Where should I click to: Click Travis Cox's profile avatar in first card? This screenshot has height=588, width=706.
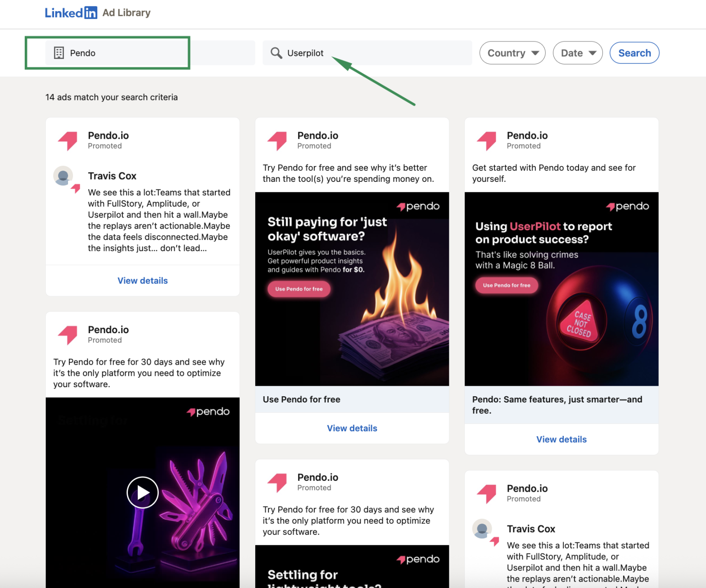point(63,176)
